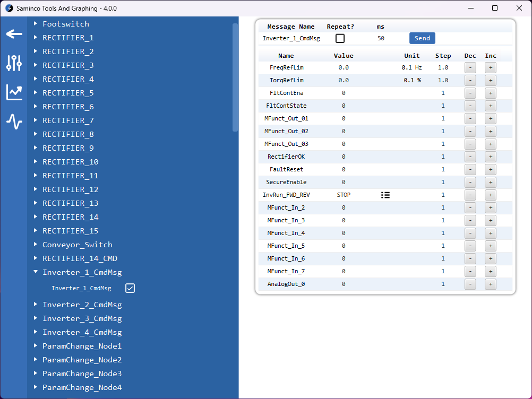
Task: Increment AnalogOut_0 value
Action: 491,284
